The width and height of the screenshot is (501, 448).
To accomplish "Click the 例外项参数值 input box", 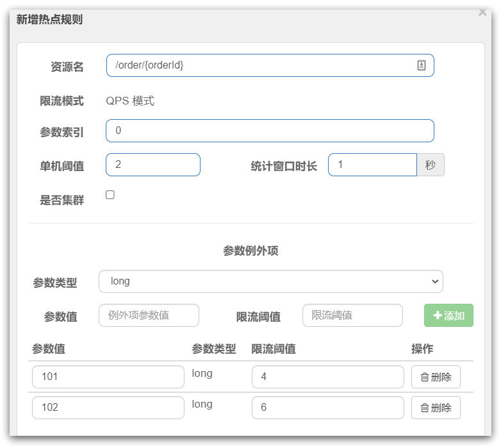I will (149, 315).
